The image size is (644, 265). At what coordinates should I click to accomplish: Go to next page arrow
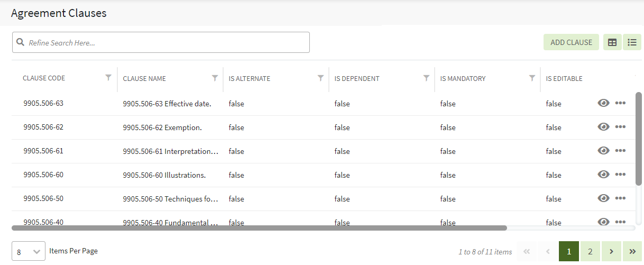pyautogui.click(x=611, y=252)
